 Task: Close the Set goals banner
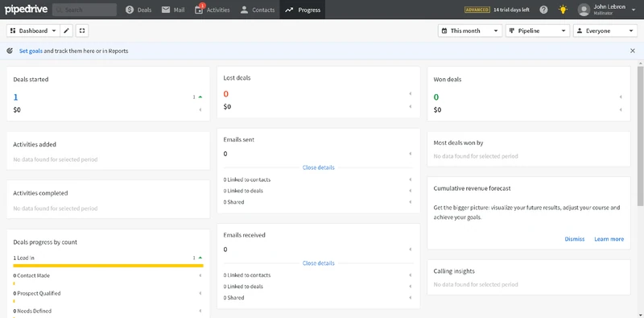633,51
